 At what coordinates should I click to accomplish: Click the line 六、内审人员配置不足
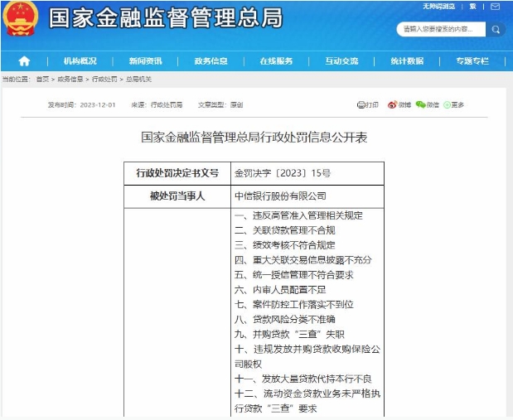[x=280, y=290]
